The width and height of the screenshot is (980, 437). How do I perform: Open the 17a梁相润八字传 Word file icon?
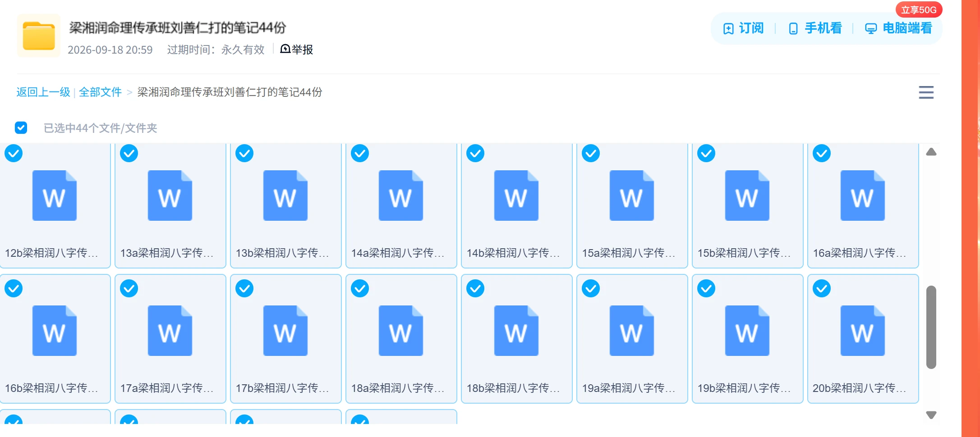(170, 331)
